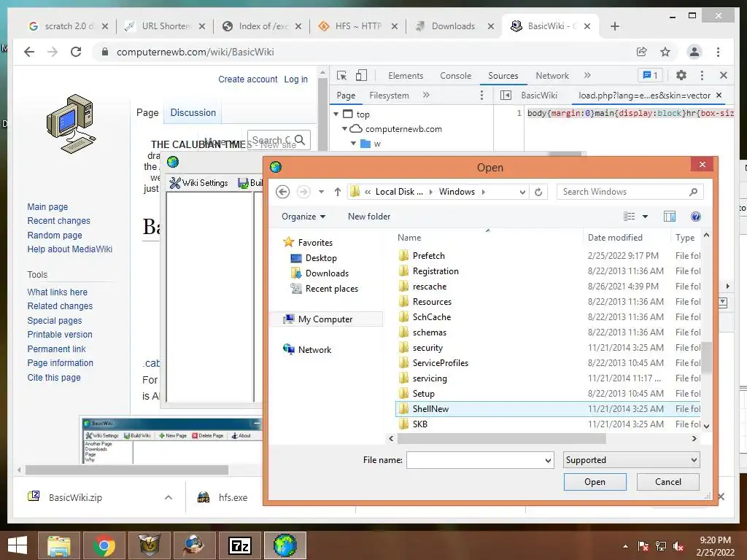Click the Windows Start button
This screenshot has width=747, height=560.
[x=18, y=545]
